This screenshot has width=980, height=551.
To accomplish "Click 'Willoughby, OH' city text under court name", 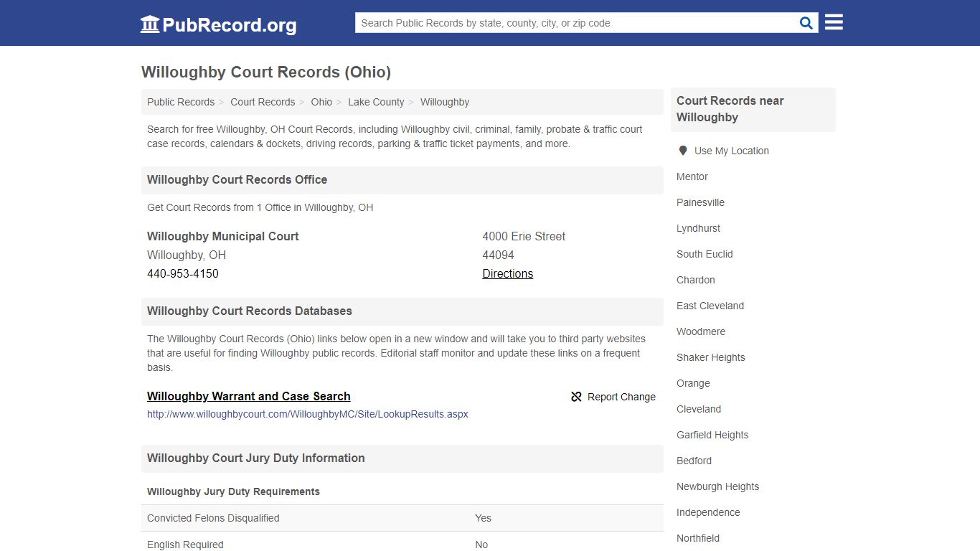I will tap(187, 255).
